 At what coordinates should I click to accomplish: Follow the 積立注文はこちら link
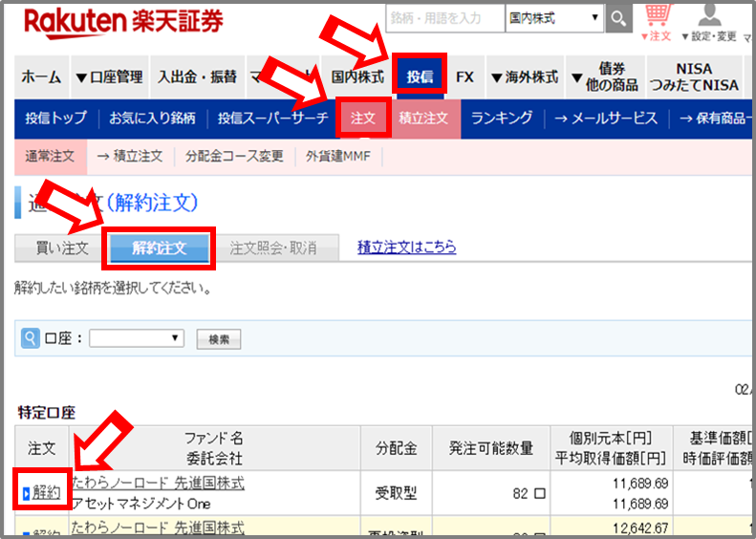pos(406,248)
